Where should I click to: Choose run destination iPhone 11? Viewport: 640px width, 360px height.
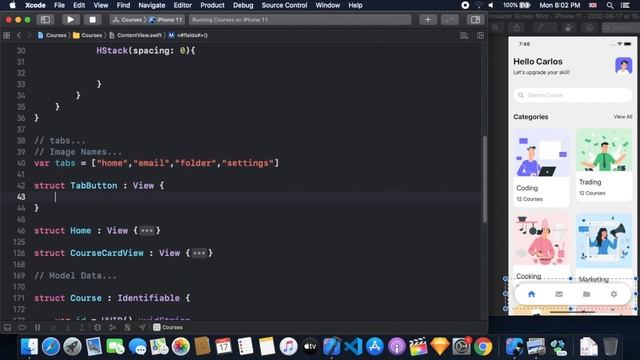[166, 20]
